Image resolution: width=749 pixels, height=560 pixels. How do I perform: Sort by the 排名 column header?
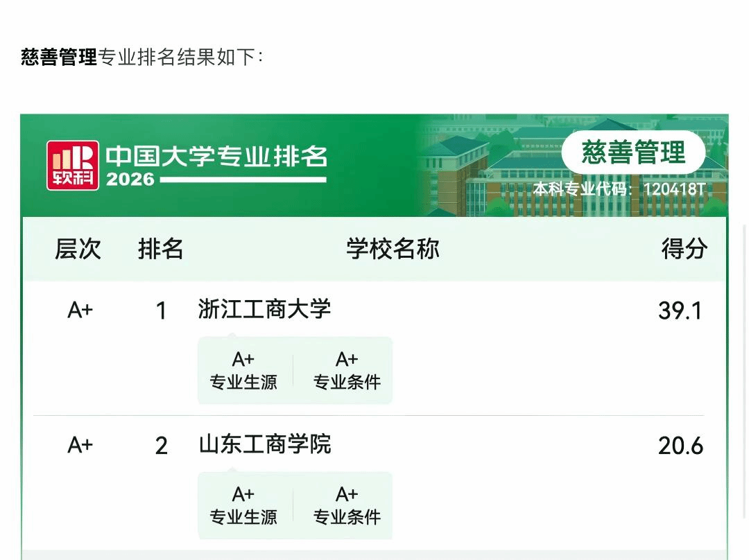160,249
